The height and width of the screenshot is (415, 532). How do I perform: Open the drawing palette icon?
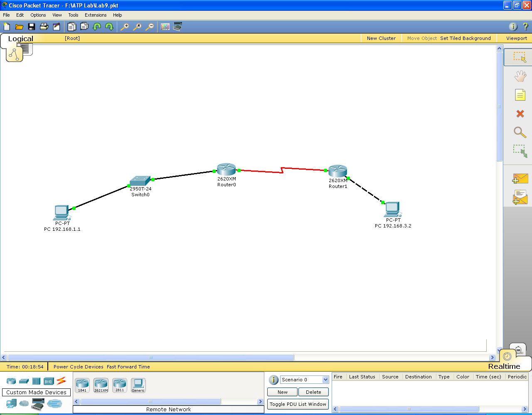click(x=165, y=27)
